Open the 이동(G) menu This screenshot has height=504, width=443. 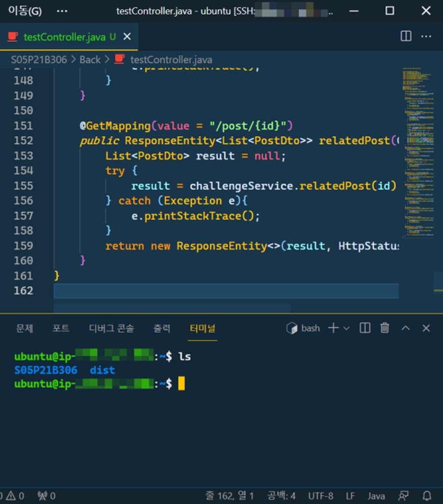[x=24, y=11]
